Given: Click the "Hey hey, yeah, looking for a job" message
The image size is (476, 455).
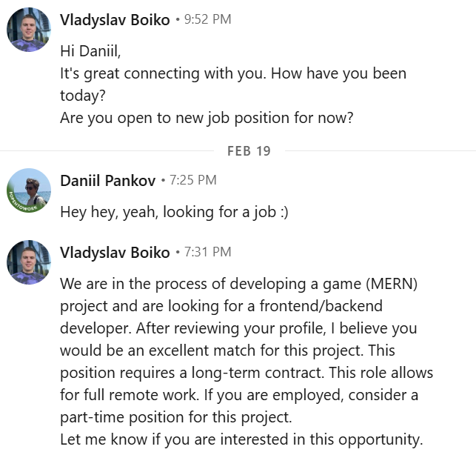Looking at the screenshot, I should click(x=174, y=212).
